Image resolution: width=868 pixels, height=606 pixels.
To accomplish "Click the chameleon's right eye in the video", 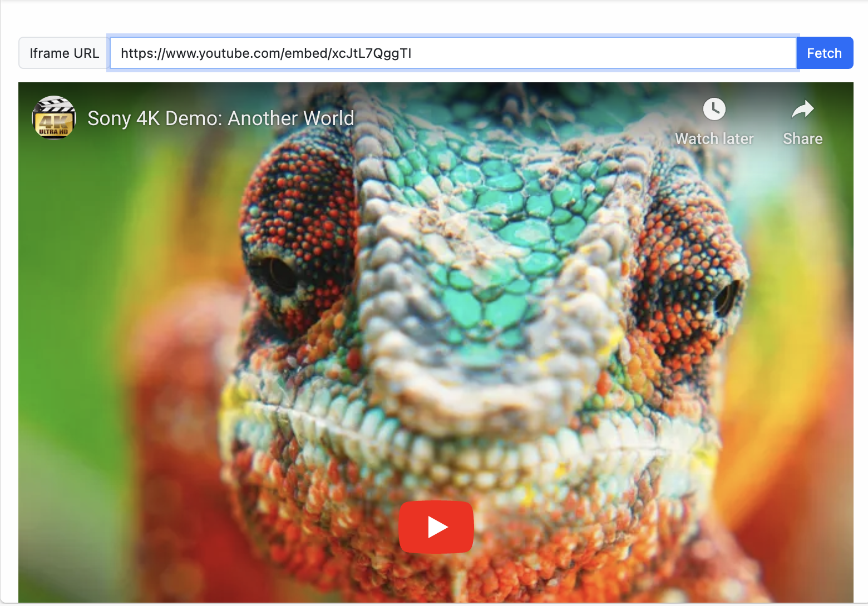I will click(725, 299).
